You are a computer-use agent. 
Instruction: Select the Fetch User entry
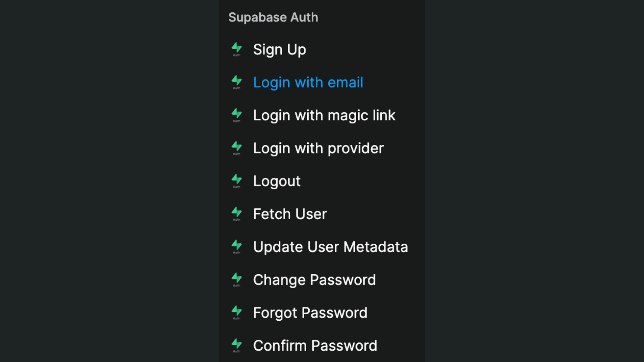(290, 214)
